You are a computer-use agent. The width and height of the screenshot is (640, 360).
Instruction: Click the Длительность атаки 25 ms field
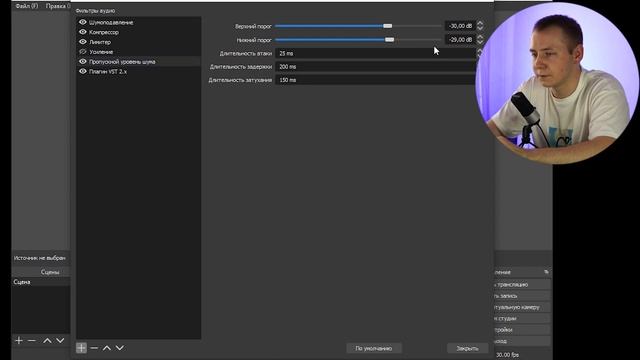[376, 53]
